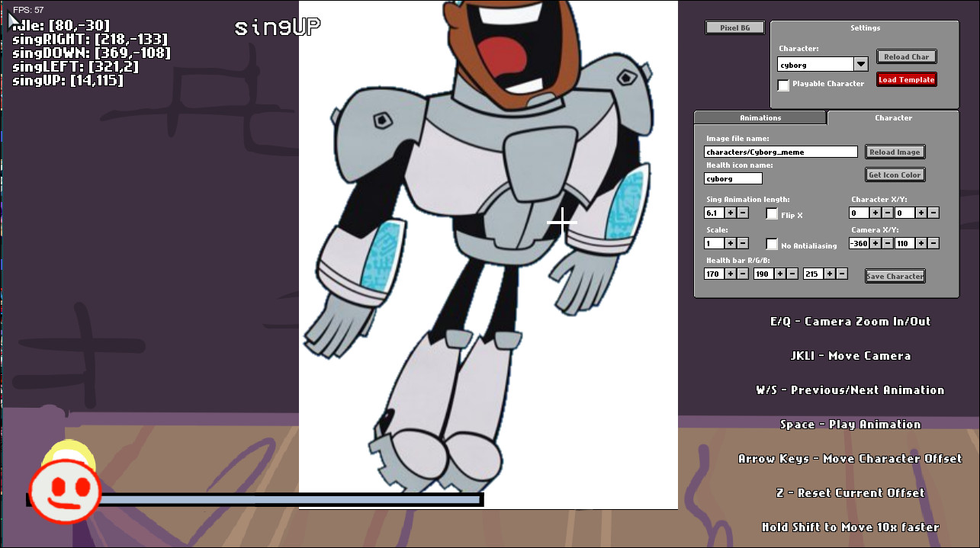
Task: Click the 'E/Q - Camera Zoom In/Out' hint
Action: pos(850,322)
